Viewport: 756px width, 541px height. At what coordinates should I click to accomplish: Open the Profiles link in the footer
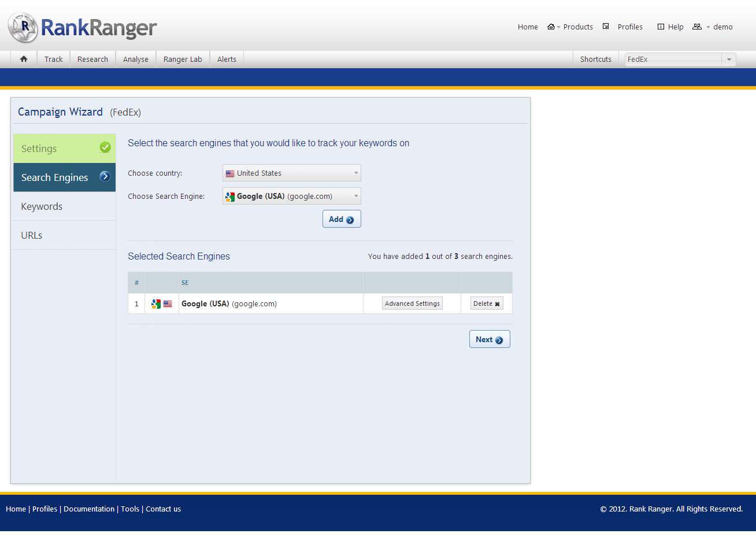click(45, 509)
